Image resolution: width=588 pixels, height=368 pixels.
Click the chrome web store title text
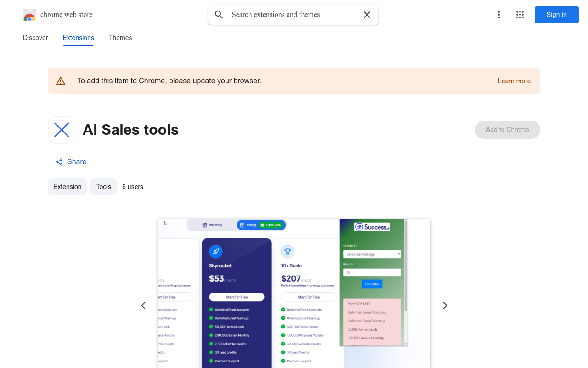point(67,15)
